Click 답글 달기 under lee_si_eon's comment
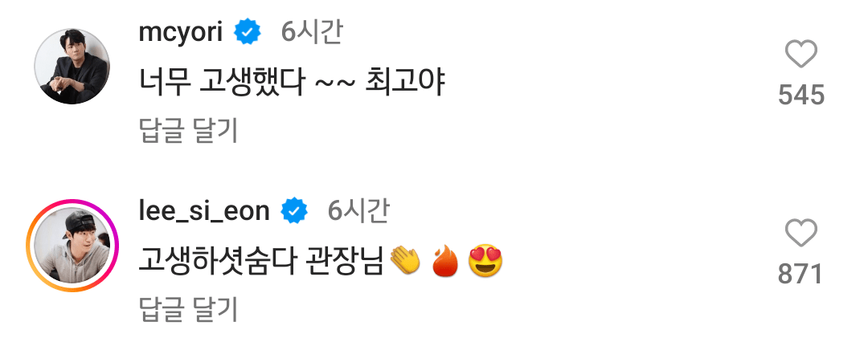This screenshot has height=342, width=868. coord(188,309)
